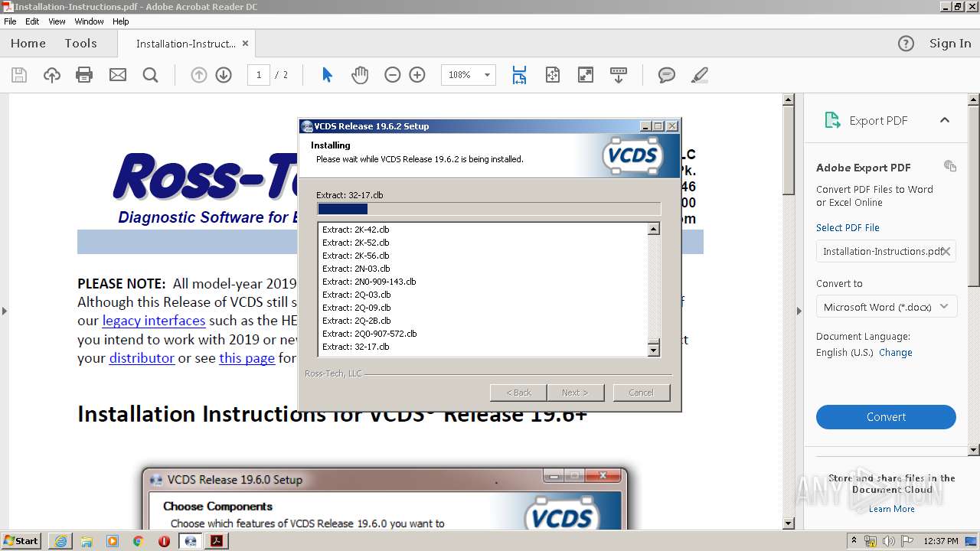The width and height of the screenshot is (980, 551).
Task: Click the read mode download-style icon
Action: [x=619, y=75]
